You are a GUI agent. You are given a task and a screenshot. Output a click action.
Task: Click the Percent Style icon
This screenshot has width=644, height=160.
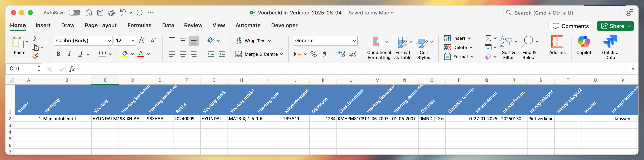coord(313,54)
